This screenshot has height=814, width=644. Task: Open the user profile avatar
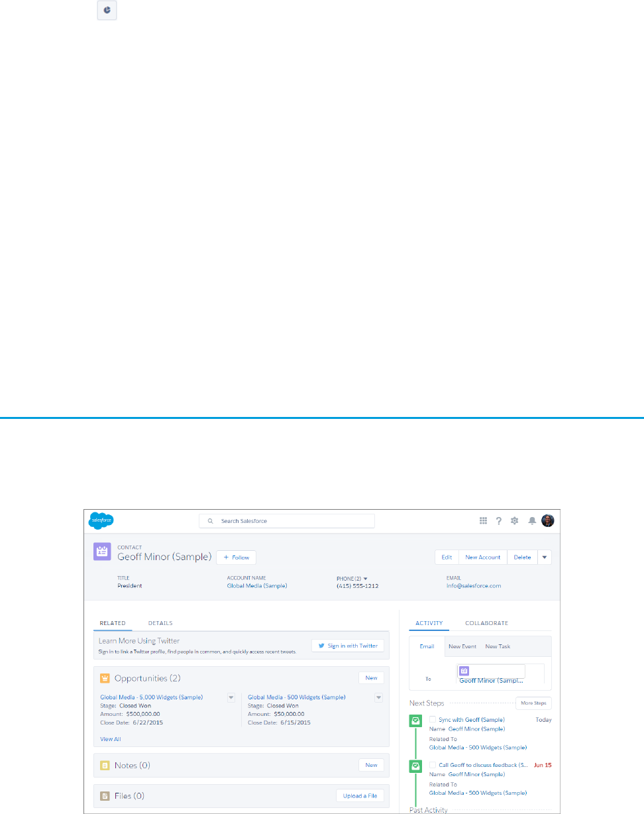pyautogui.click(x=547, y=521)
